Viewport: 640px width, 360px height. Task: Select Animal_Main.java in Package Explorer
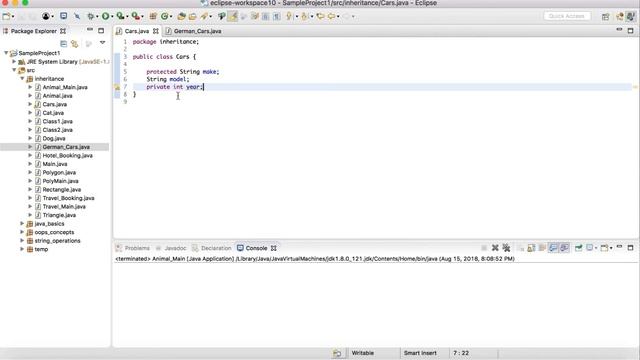[x=65, y=87]
